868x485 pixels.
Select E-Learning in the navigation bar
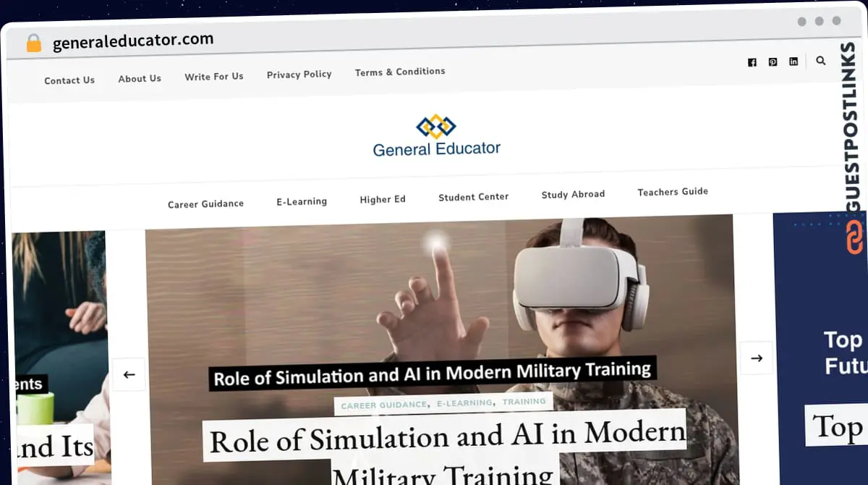(302, 201)
